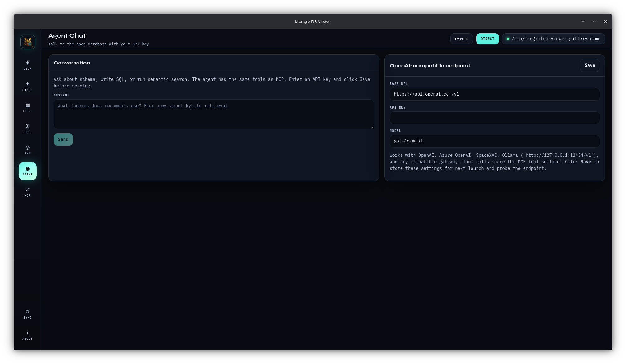Click the 'Ask about schema, write SQL' instructions
626x364 pixels.
pos(212,83)
